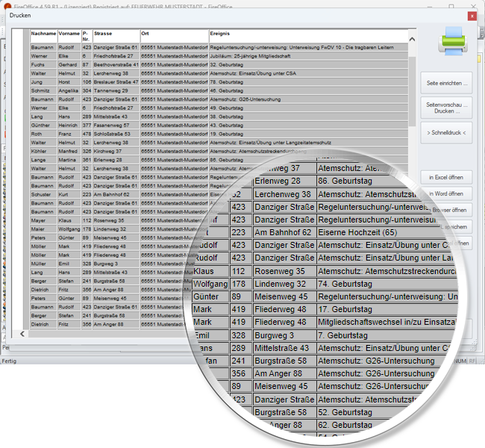Start the Schnelldruck quick print
Viewport: 485px width, 448px height.
click(x=446, y=132)
